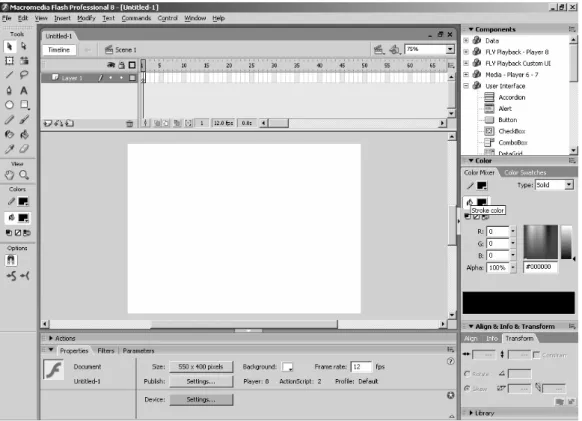Click the toolbox stroke color swatch

[x=23, y=202]
